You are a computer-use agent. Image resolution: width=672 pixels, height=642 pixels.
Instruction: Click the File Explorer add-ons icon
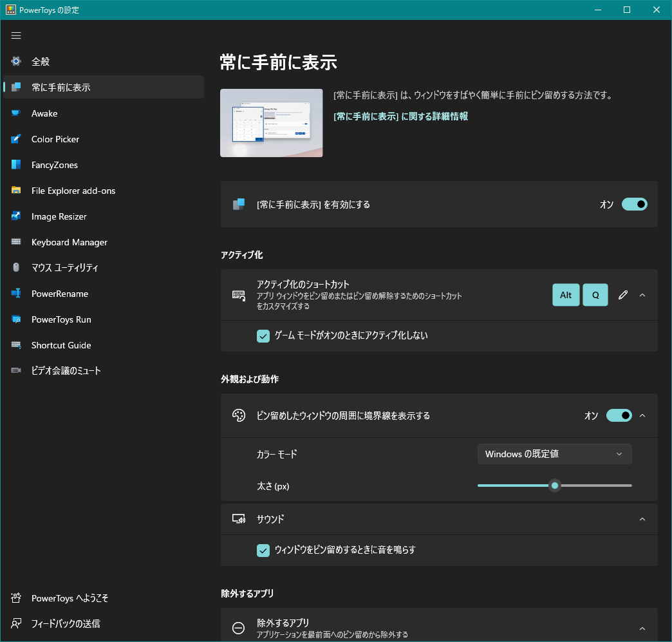pyautogui.click(x=16, y=191)
